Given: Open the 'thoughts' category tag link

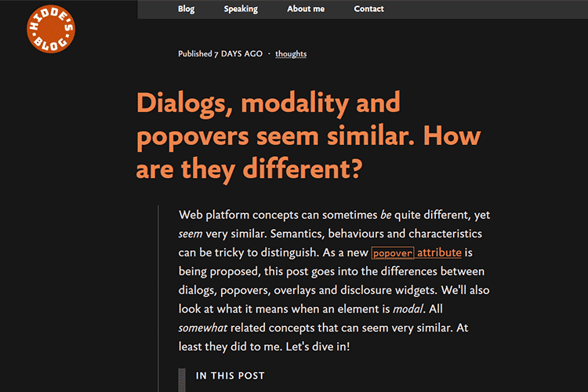Looking at the screenshot, I should coord(291,54).
